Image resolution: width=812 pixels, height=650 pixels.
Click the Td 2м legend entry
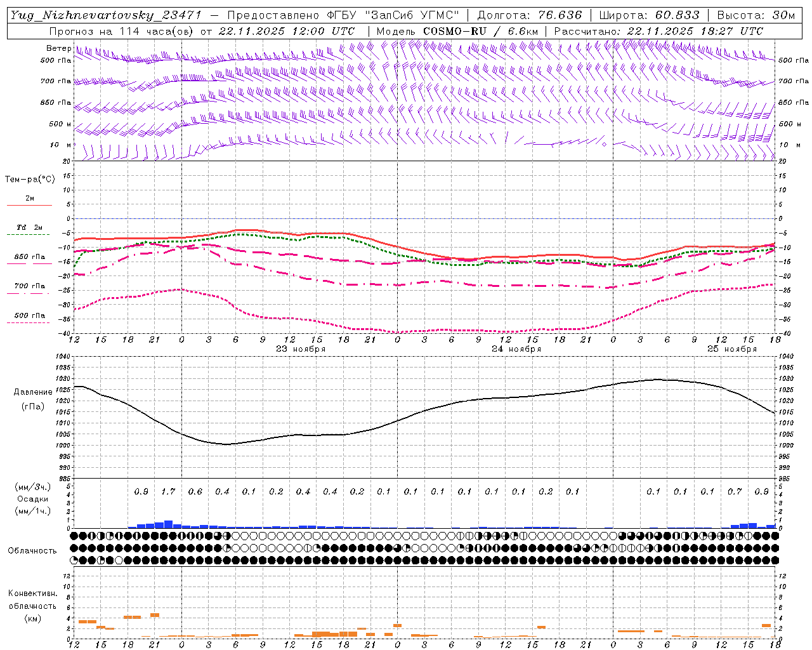29,227
